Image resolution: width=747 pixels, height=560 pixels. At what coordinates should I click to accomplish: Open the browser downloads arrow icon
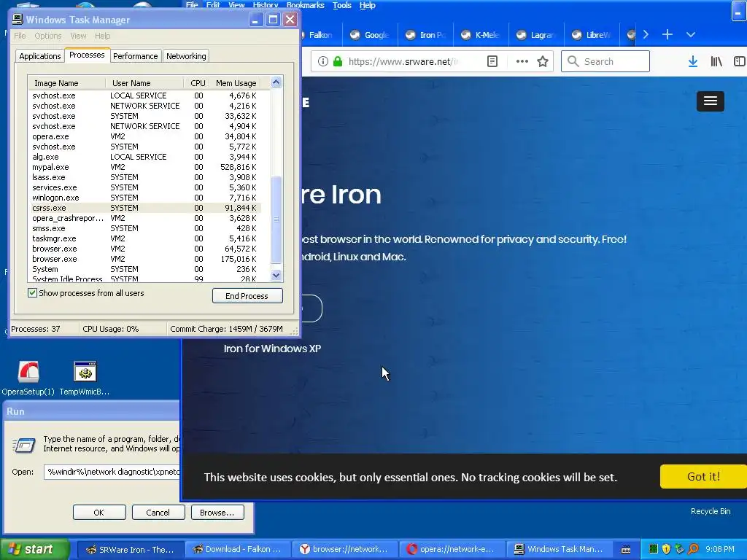[693, 61]
